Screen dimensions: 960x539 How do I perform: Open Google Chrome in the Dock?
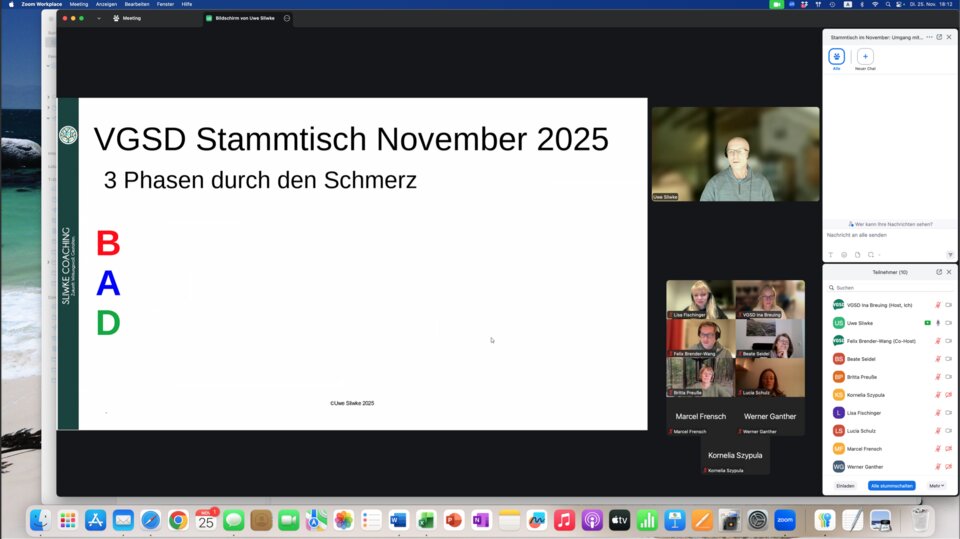178,521
